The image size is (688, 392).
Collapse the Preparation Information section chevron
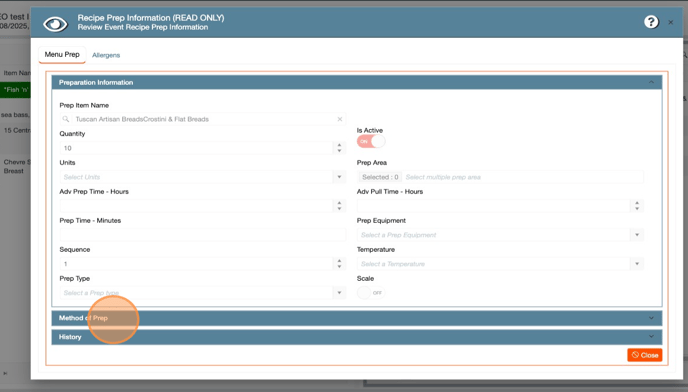651,82
